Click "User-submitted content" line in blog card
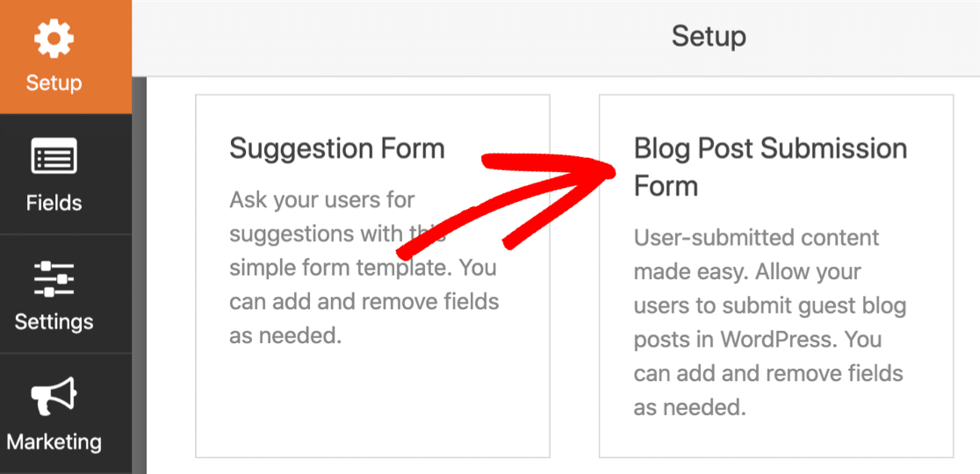The height and width of the screenshot is (474, 980). pyautogui.click(x=756, y=238)
